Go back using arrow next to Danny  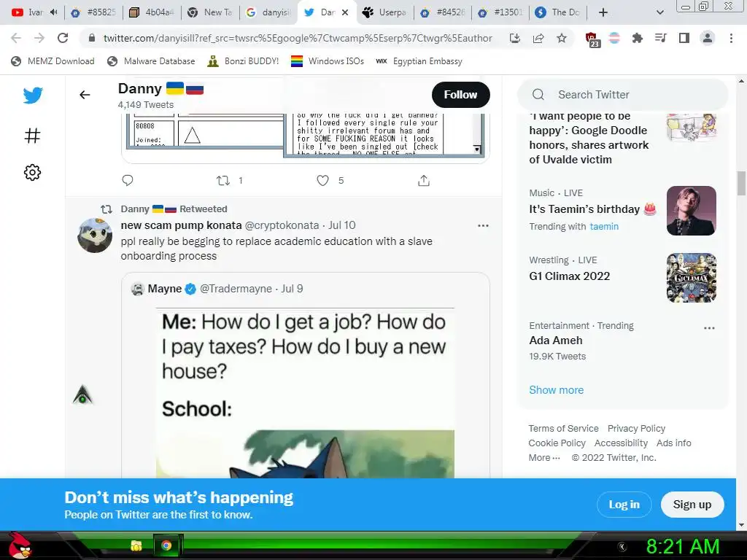pyautogui.click(x=85, y=95)
